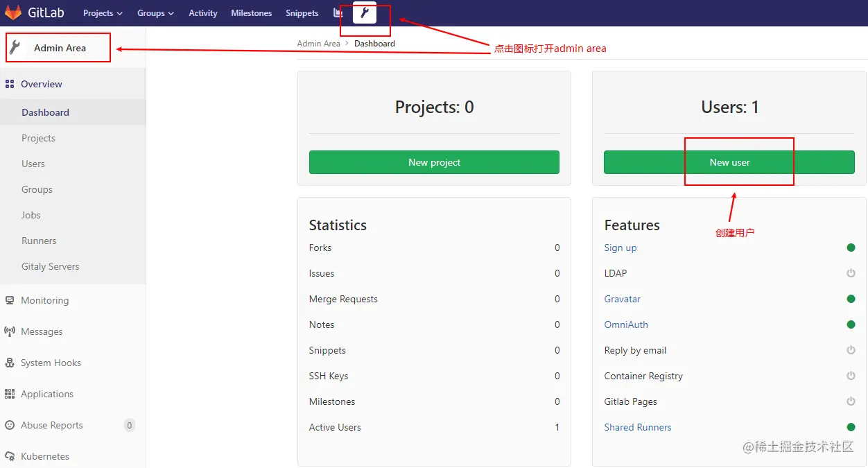
Task: Expand the Projects dropdown in navbar
Action: tap(103, 13)
